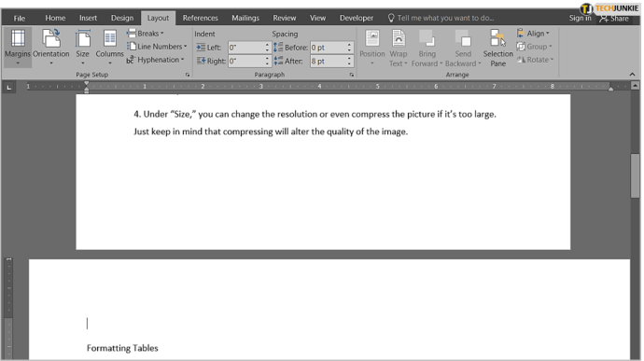
Task: Choose page Size icon
Action: point(82,39)
